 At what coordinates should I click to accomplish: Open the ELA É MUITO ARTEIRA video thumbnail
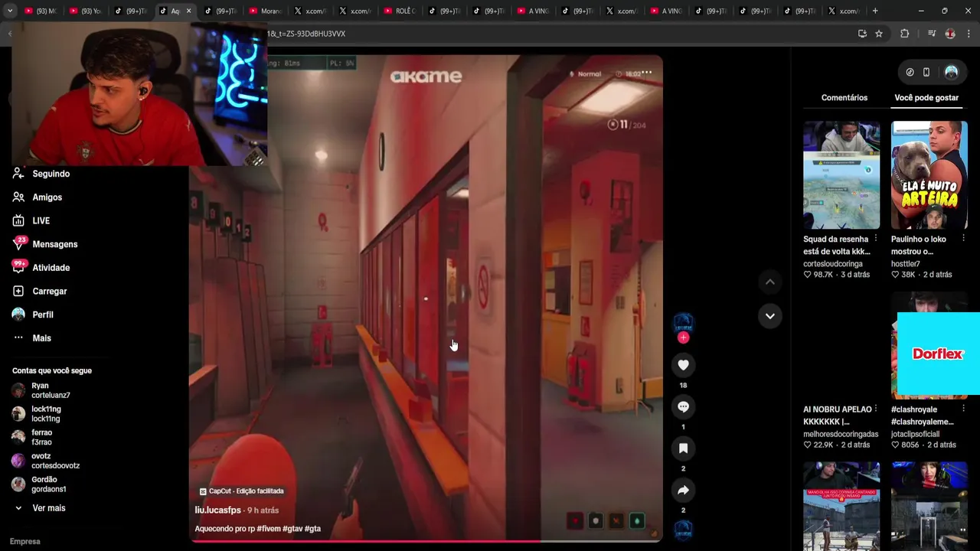pyautogui.click(x=929, y=175)
